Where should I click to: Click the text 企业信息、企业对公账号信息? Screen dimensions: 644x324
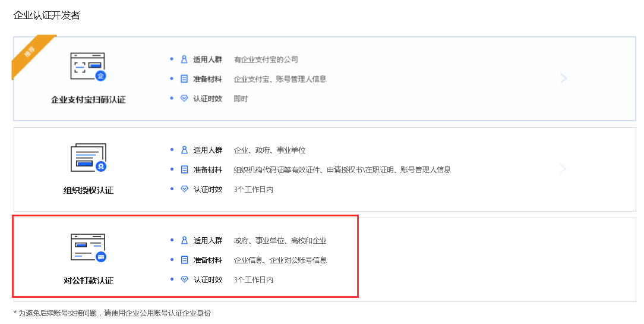coord(280,260)
